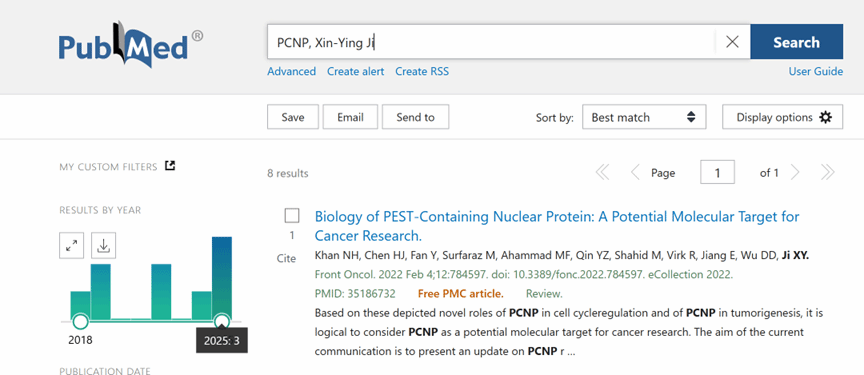This screenshot has height=375, width=864.
Task: Open the PEST-Containing Nuclear Protein article title
Action: tap(557, 226)
